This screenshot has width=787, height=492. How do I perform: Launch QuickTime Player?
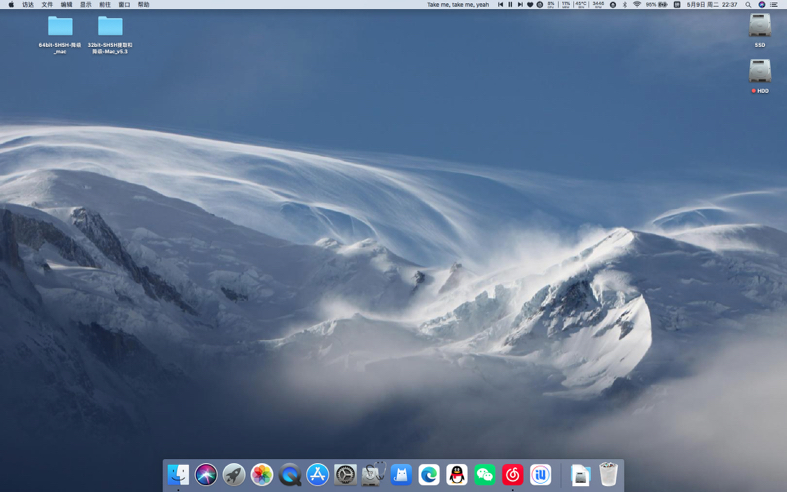point(290,474)
